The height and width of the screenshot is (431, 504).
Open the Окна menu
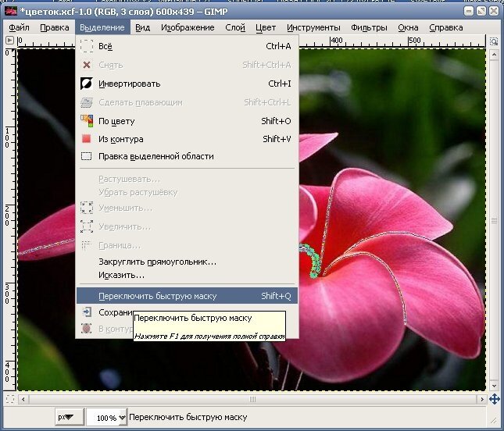(408, 27)
